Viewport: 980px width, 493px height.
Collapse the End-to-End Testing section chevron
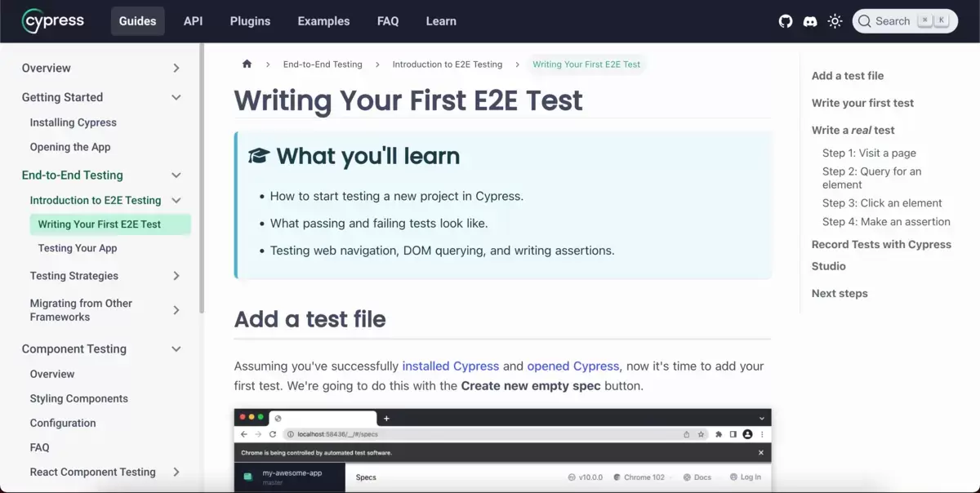pyautogui.click(x=176, y=175)
